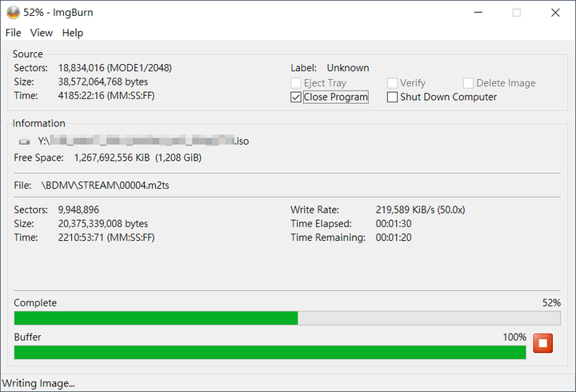Image resolution: width=576 pixels, height=392 pixels.
Task: Click the file name \BDMV\STREAM\00004.m2ts
Action: [106, 185]
